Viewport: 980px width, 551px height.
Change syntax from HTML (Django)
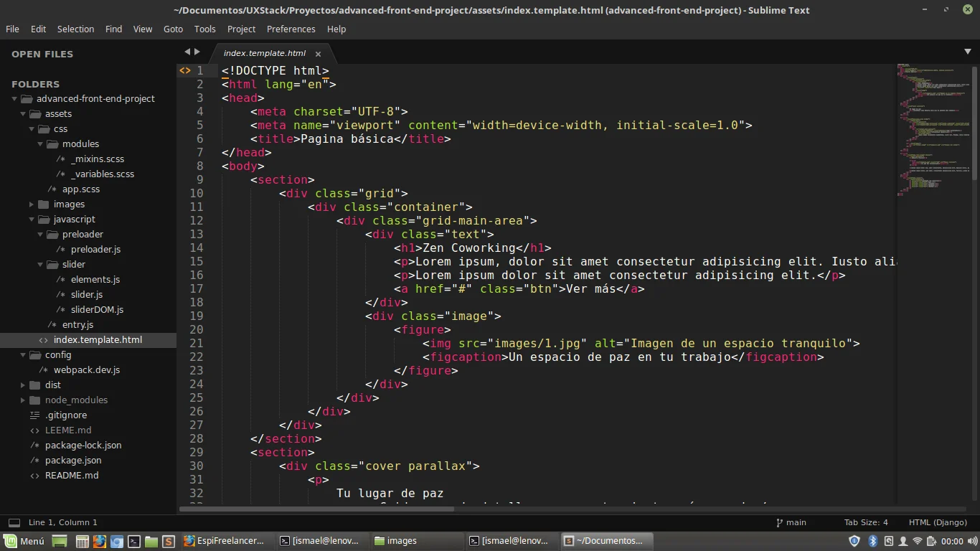click(937, 523)
